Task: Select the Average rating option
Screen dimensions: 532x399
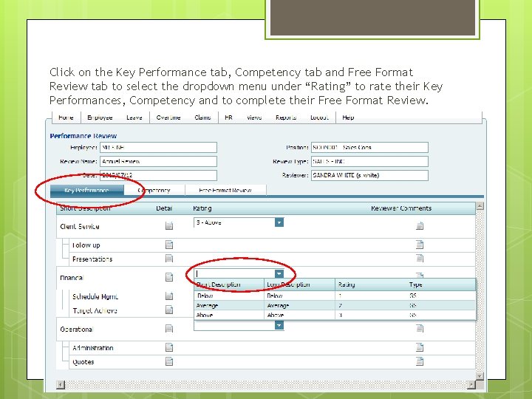Action: (x=335, y=305)
